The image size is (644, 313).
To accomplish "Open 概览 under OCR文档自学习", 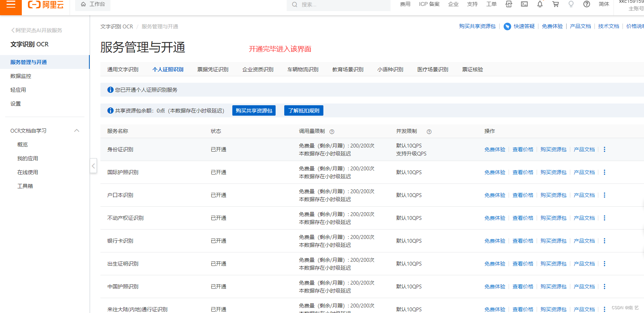I will point(23,144).
